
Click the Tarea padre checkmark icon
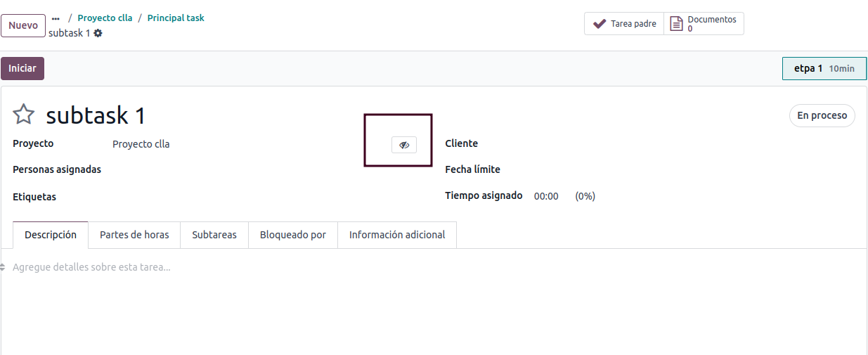pyautogui.click(x=600, y=24)
